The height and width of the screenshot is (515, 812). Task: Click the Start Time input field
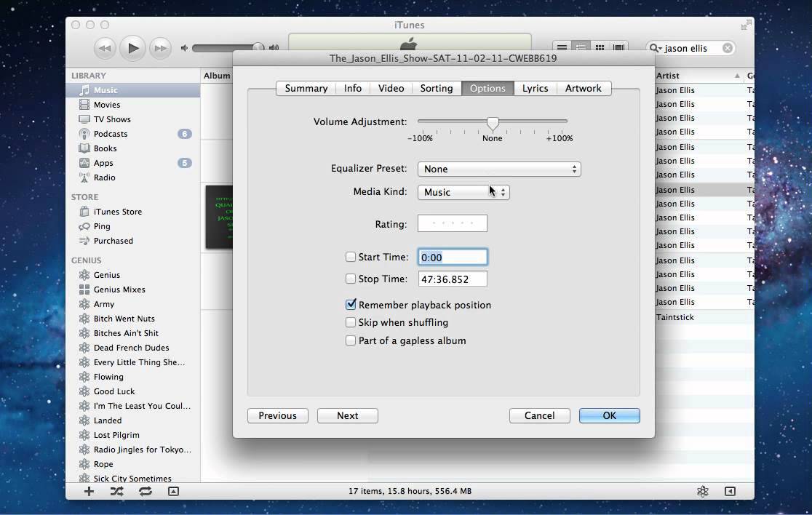point(452,257)
